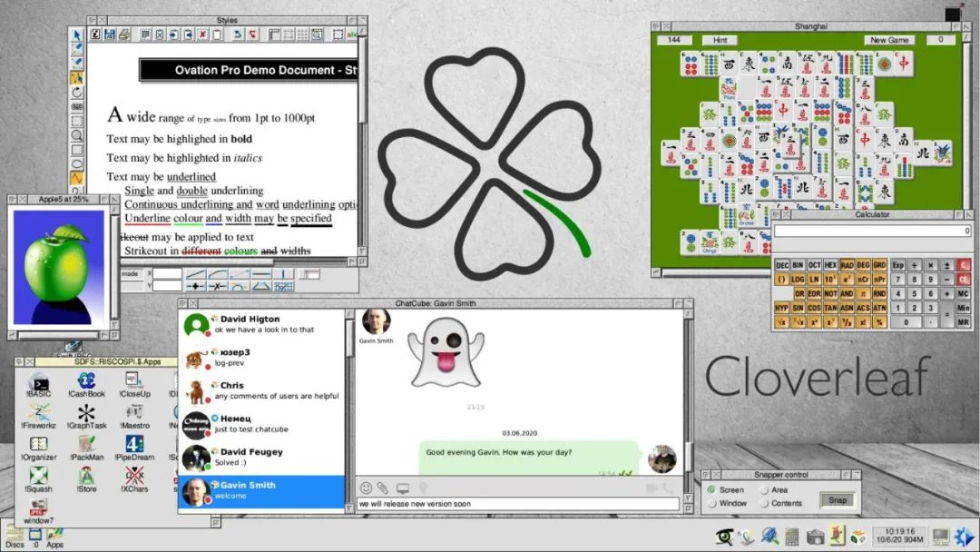Click the red X delete icon in Styles toolbar

(202, 34)
